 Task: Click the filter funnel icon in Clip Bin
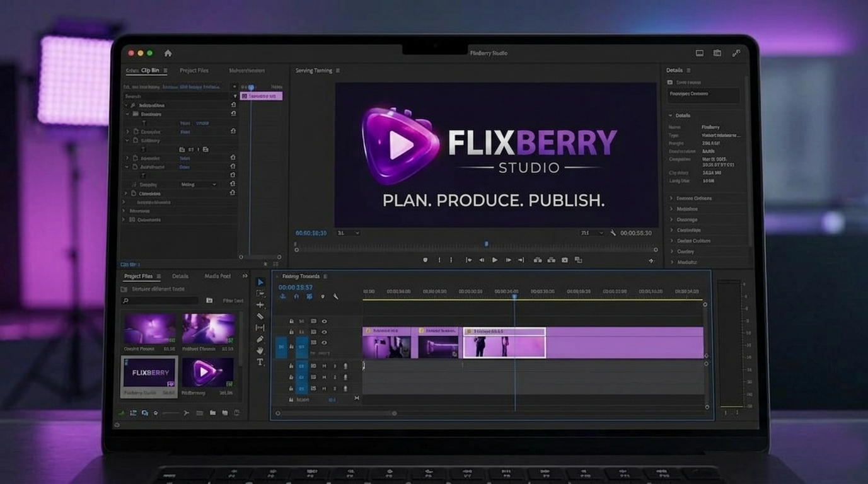click(x=235, y=96)
